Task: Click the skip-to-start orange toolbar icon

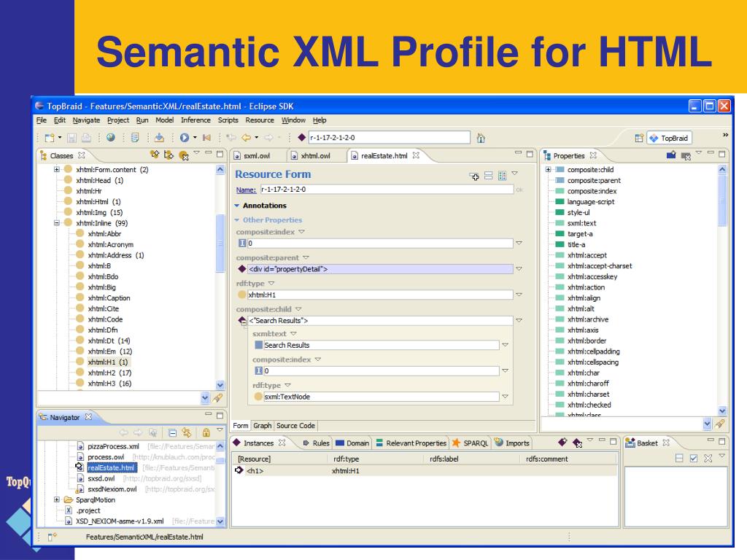Action: point(206,138)
